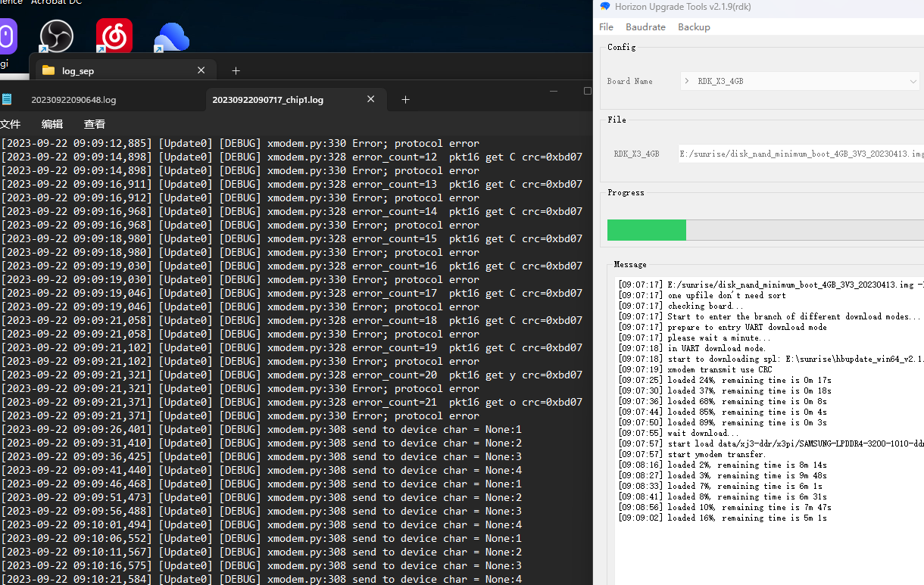Switch to the 20230922090648.log tab
The height and width of the screenshot is (585, 924).
click(73, 100)
